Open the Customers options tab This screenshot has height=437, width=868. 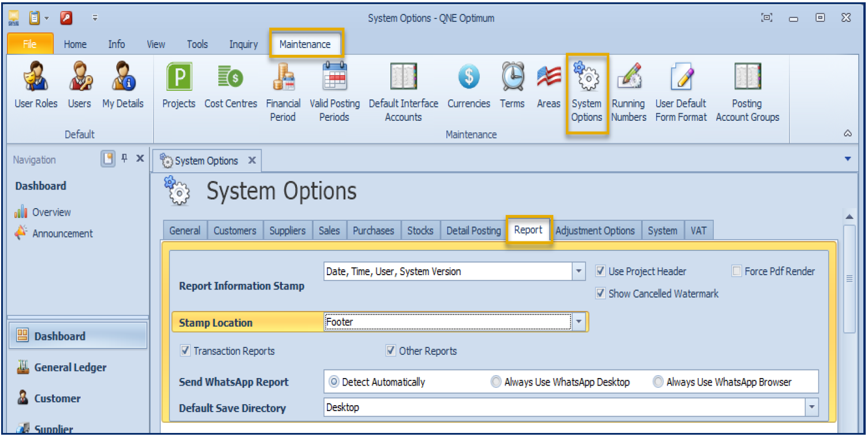tap(234, 231)
